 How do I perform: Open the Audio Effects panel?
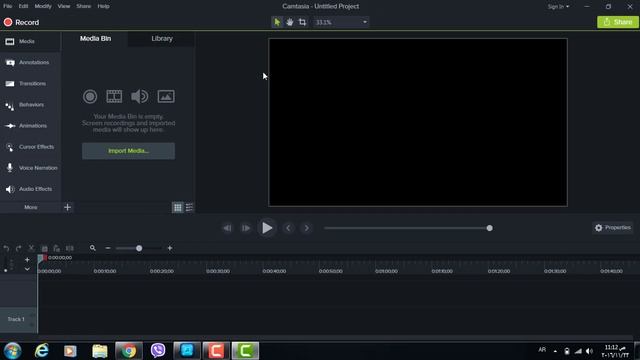tap(30, 189)
